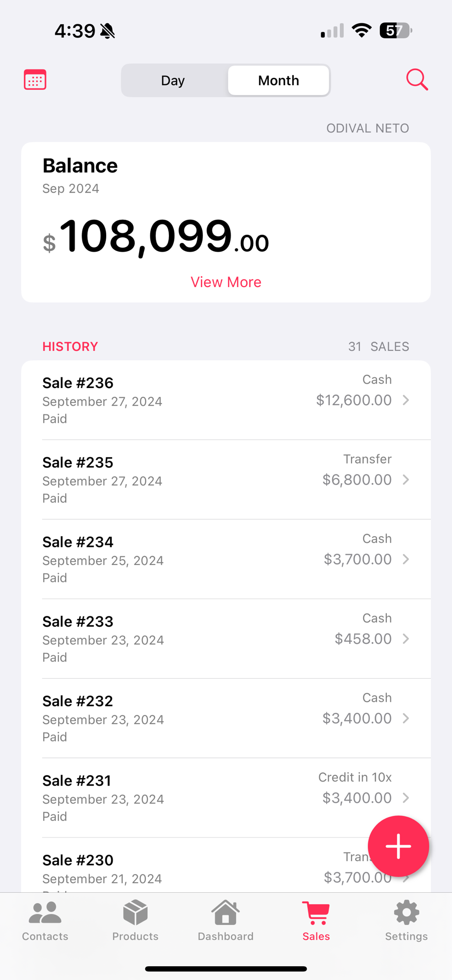Screen dimensions: 452x980
Task: Open Sale #231 Credit in 10x entry
Action: 226,798
